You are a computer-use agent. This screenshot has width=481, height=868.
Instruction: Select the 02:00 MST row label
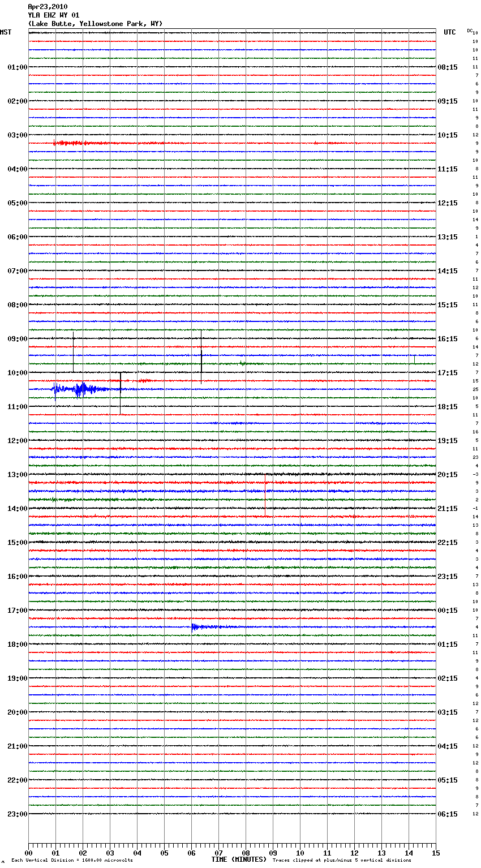[18, 101]
